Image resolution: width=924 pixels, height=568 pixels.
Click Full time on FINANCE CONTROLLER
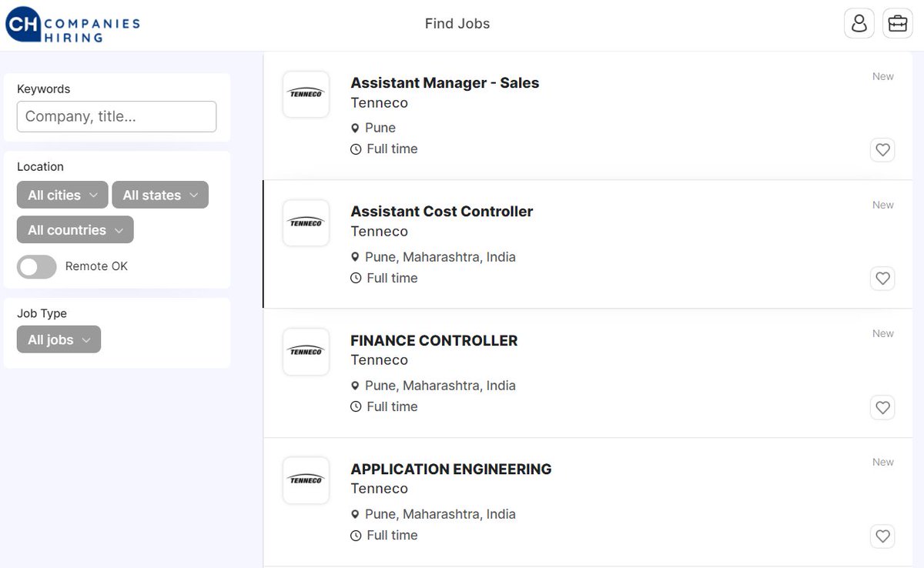tap(392, 406)
